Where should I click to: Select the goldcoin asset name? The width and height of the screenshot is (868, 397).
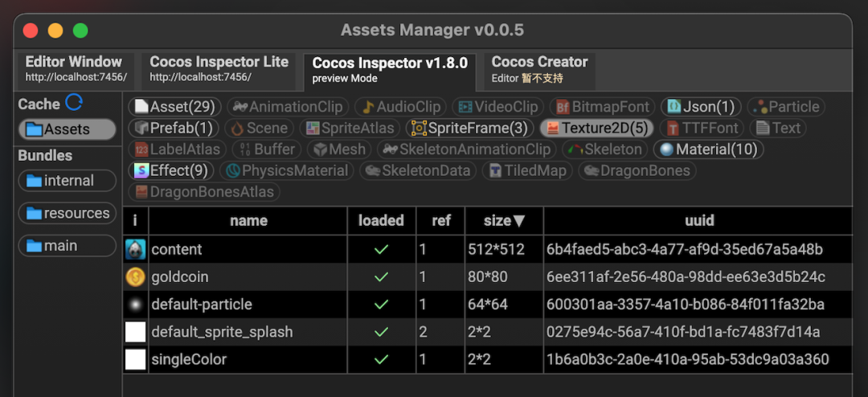(180, 276)
